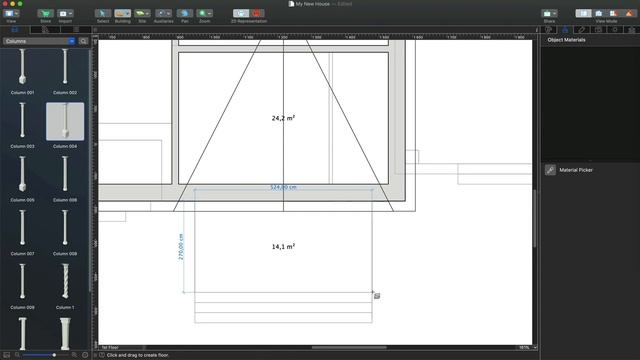Click the horizontal canvas scrollbar
Screen dimensions: 640x360
click(x=349, y=348)
